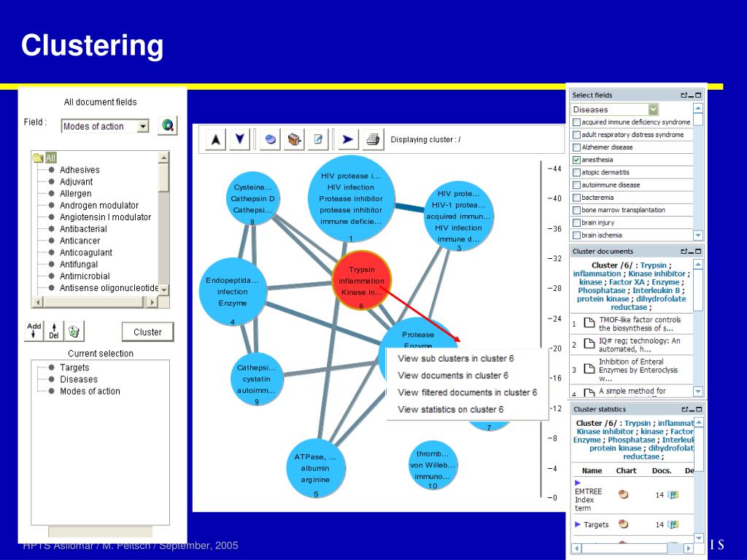Select Antifungal in modes of action tree
The height and width of the screenshot is (560, 747).
coord(79,264)
